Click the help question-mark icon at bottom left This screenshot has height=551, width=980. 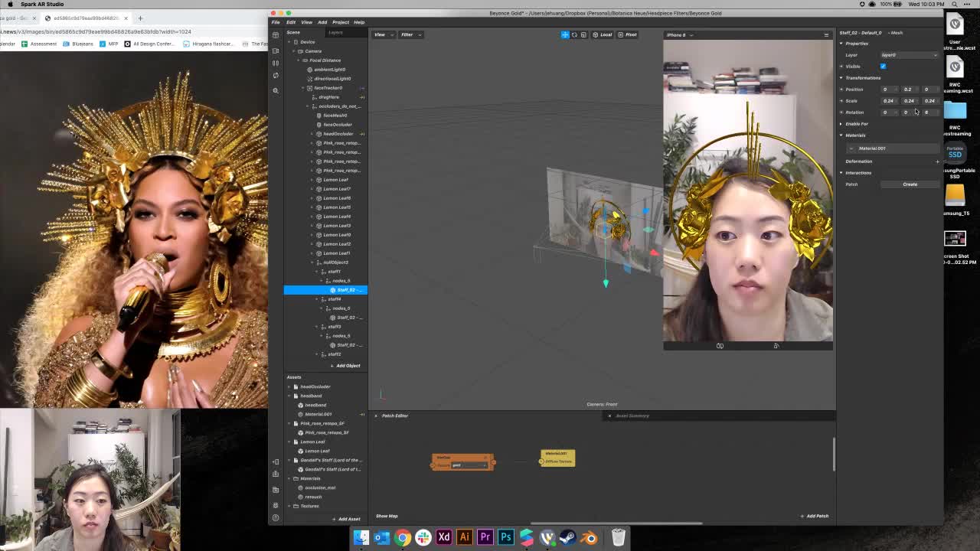[x=276, y=517]
